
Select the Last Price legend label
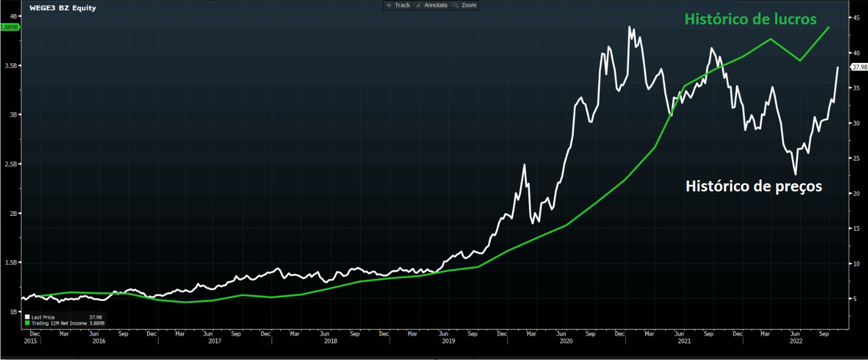pos(43,317)
